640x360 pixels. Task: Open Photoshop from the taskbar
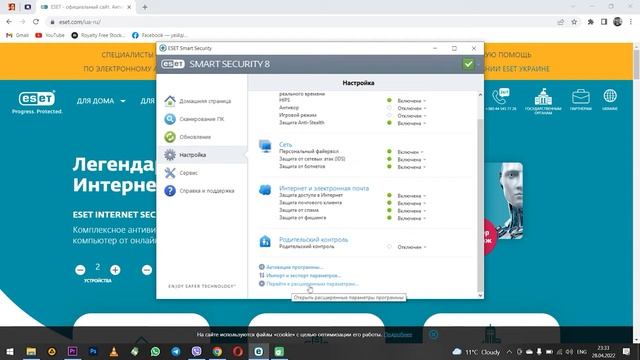(x=93, y=351)
